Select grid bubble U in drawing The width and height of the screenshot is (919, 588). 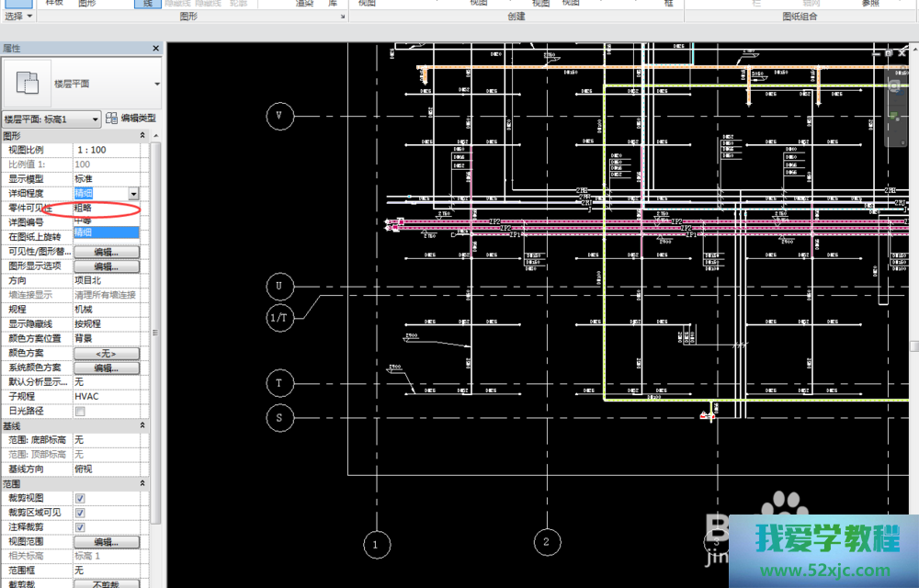(279, 287)
